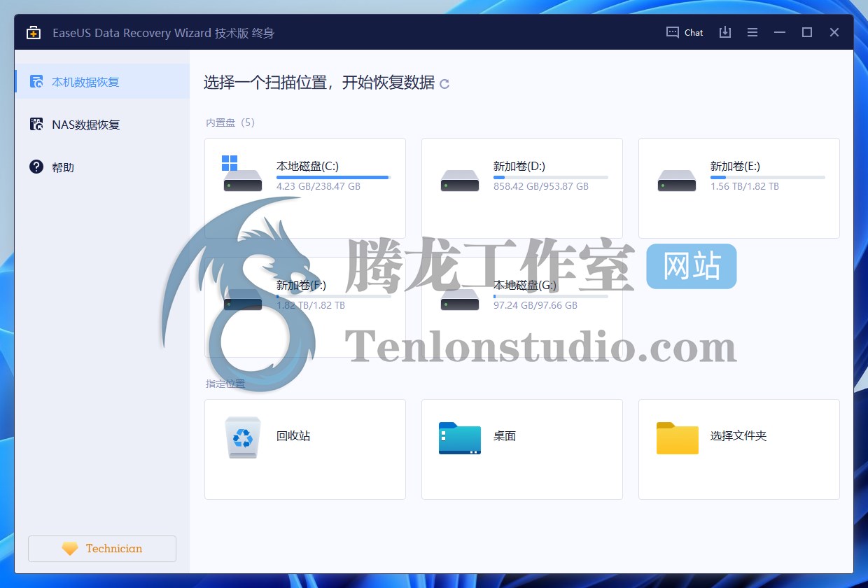868x588 pixels.
Task: Click the 指定位置 section heading
Action: pyautogui.click(x=225, y=384)
